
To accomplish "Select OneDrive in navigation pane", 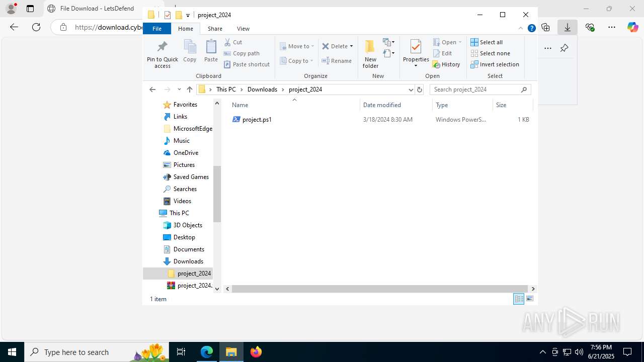I will pyautogui.click(x=186, y=153).
